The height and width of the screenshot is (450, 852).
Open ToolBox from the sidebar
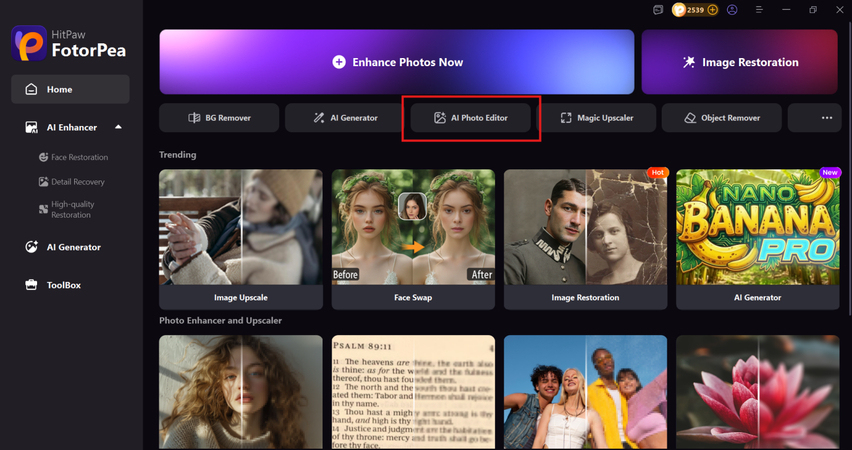pos(64,285)
